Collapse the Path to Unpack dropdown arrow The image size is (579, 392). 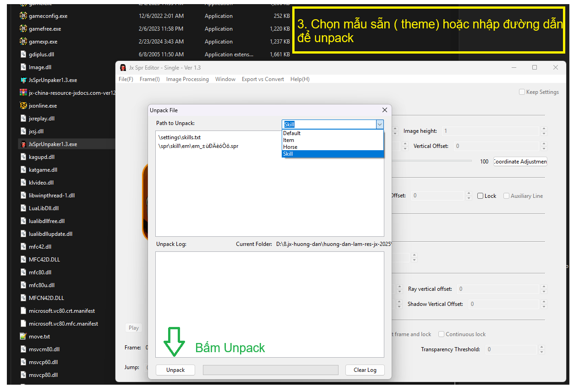tap(379, 125)
